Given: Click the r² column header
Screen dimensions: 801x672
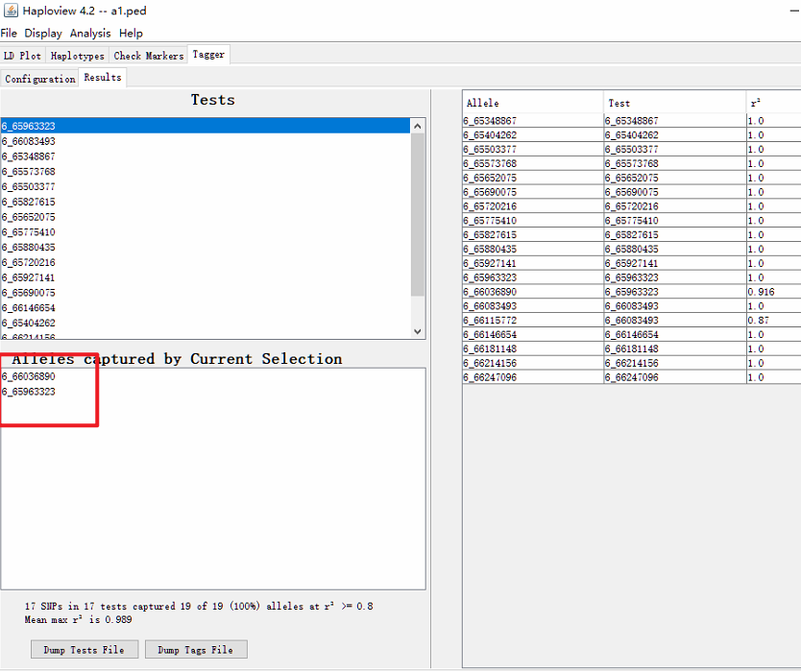Looking at the screenshot, I should (773, 103).
